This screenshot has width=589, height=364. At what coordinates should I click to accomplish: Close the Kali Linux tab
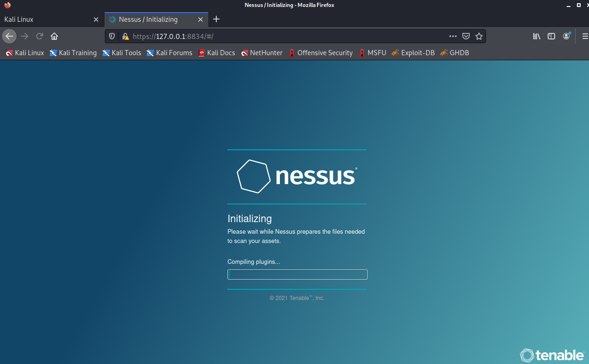96,19
